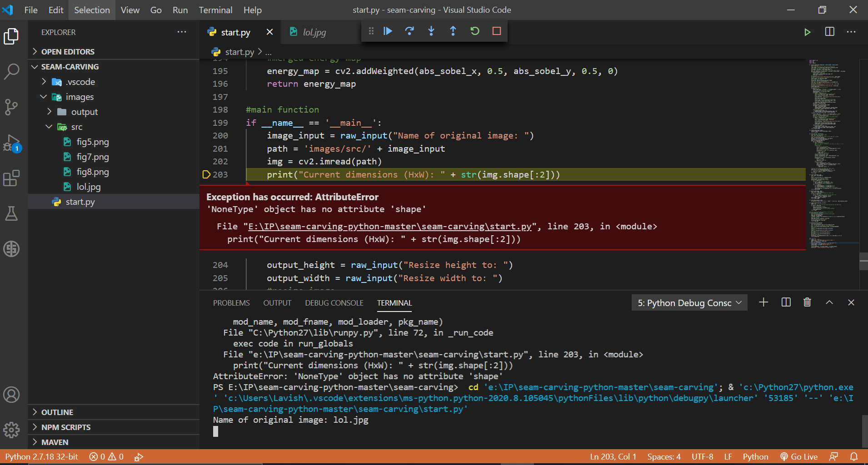Open the Search view in the activity bar

coord(11,72)
